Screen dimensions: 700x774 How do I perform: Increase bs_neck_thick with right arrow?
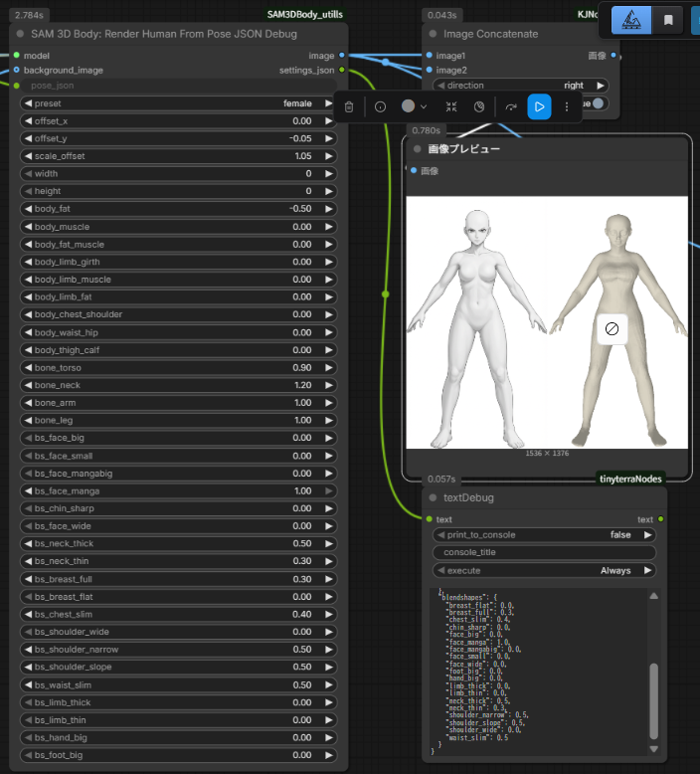pos(328,543)
